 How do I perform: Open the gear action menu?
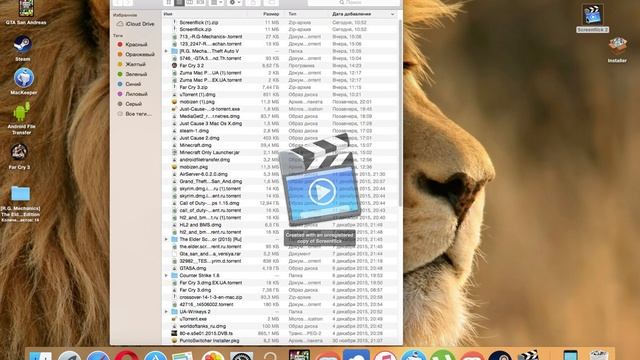235,2
